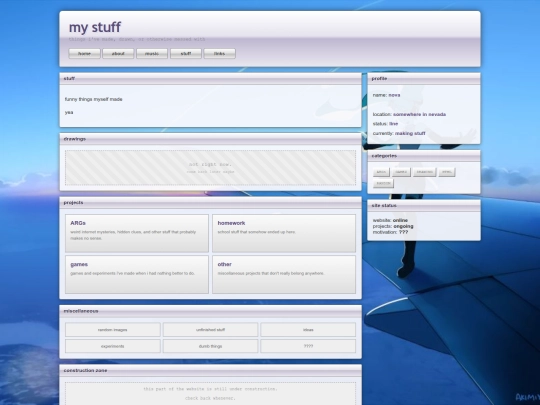Click the 'site status' panel header
This screenshot has height=405, width=540.
[x=424, y=205]
